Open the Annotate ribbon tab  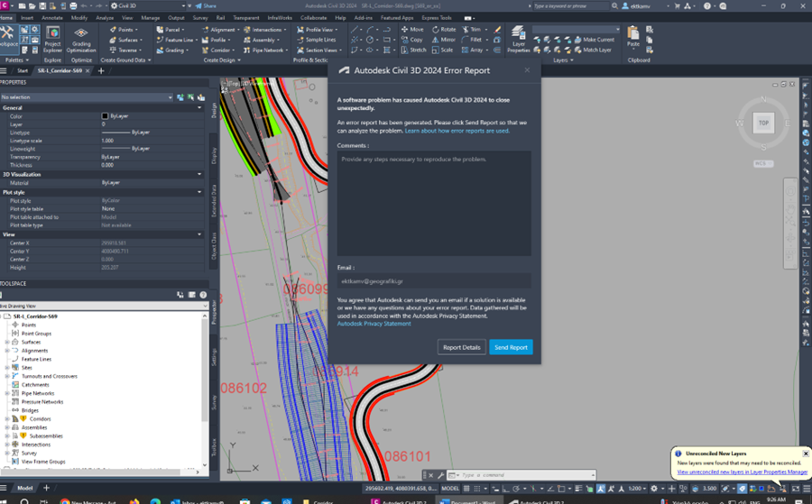tap(51, 18)
